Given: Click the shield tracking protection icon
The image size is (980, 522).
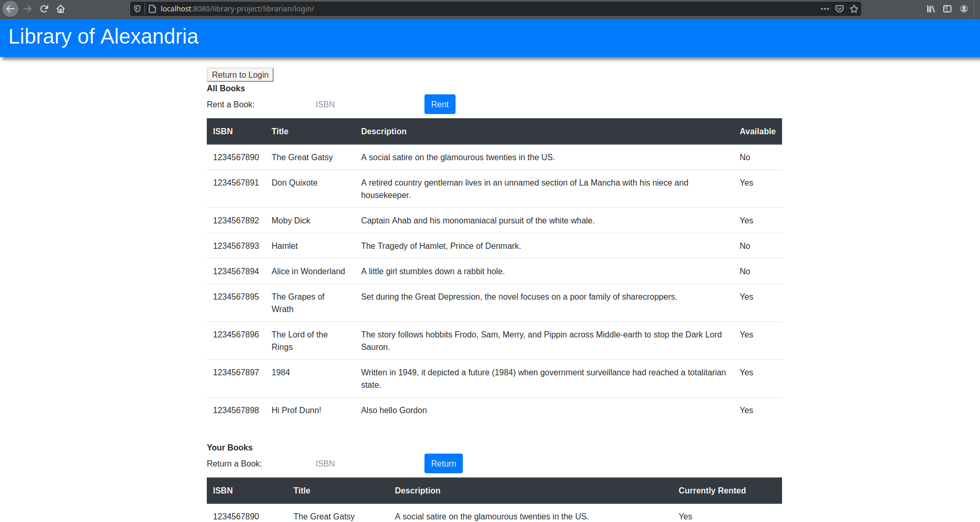Looking at the screenshot, I should click(x=137, y=9).
